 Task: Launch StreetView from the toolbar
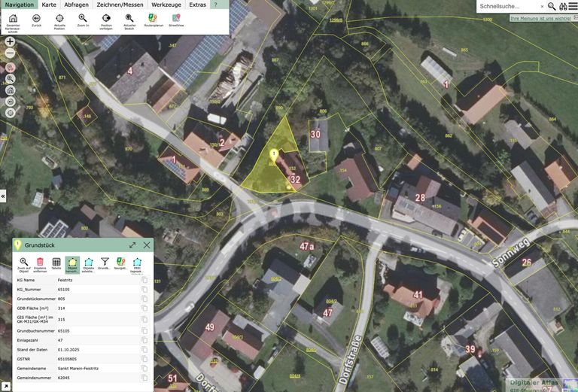(176, 20)
